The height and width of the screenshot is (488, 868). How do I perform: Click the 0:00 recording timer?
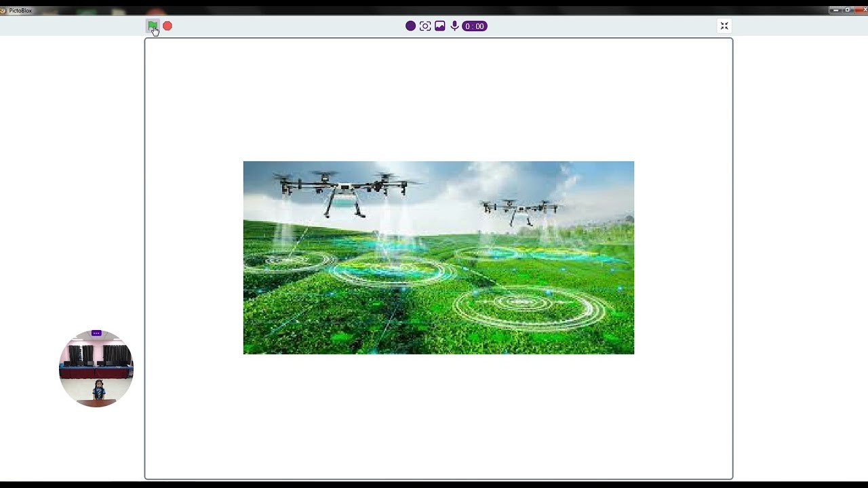(x=475, y=26)
